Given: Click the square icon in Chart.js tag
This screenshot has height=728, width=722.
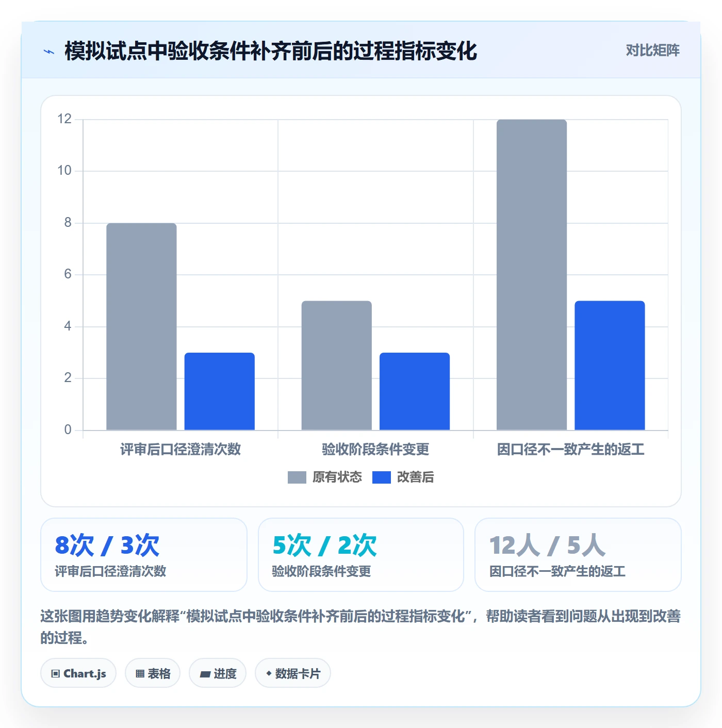Looking at the screenshot, I should point(56,673).
